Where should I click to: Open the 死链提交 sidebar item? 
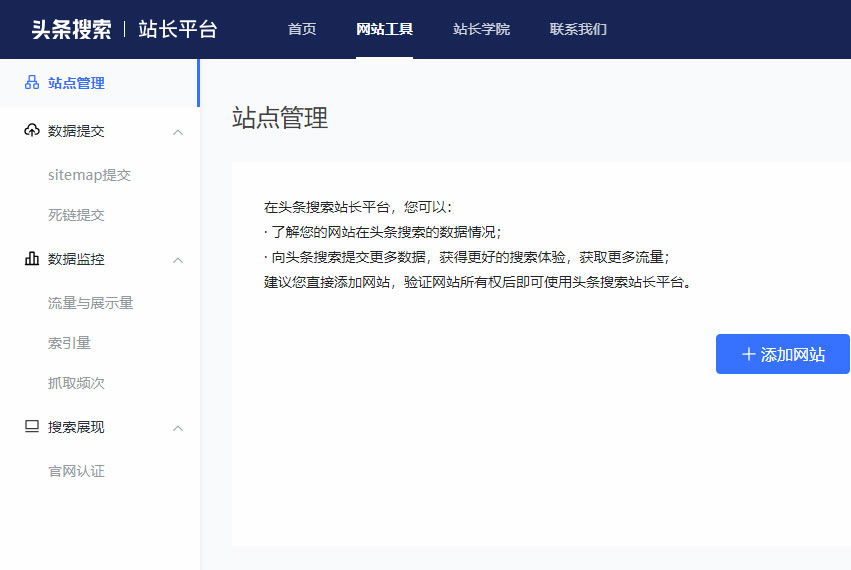(x=76, y=215)
